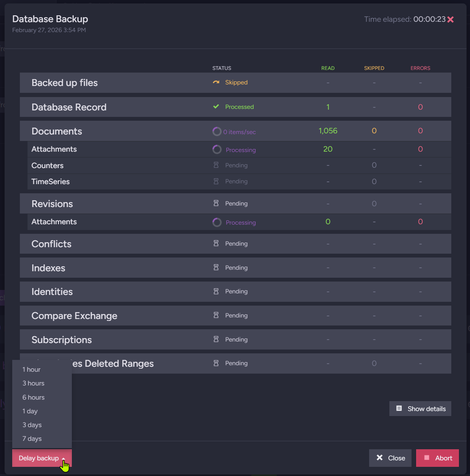470x476 pixels.
Task: Click the hourglass icon next to Indexes
Action: [217, 267]
